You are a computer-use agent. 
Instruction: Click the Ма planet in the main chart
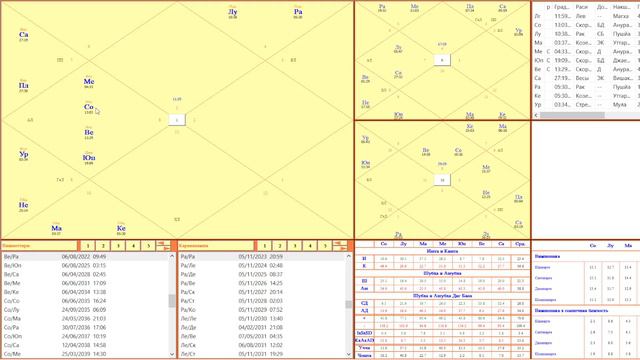56,229
